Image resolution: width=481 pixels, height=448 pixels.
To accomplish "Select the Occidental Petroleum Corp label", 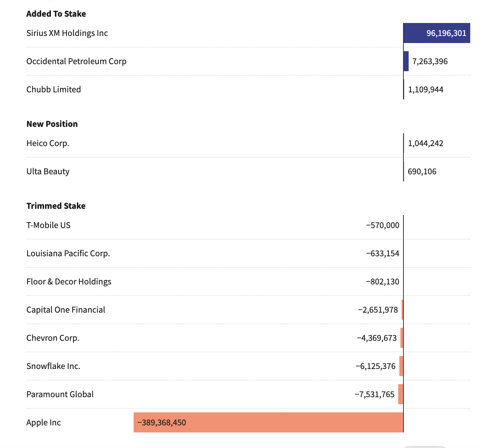I will pyautogui.click(x=76, y=61).
